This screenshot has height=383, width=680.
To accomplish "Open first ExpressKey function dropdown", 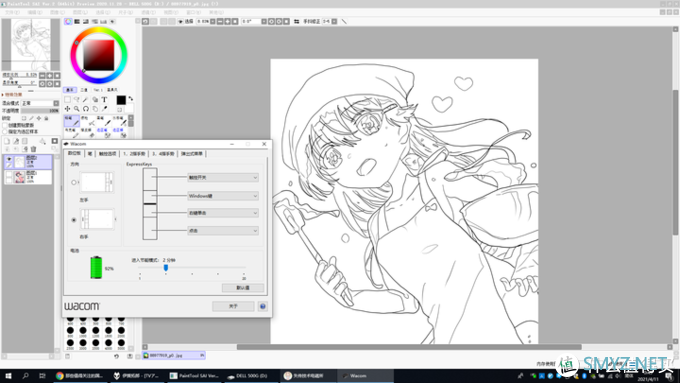I will pyautogui.click(x=223, y=177).
